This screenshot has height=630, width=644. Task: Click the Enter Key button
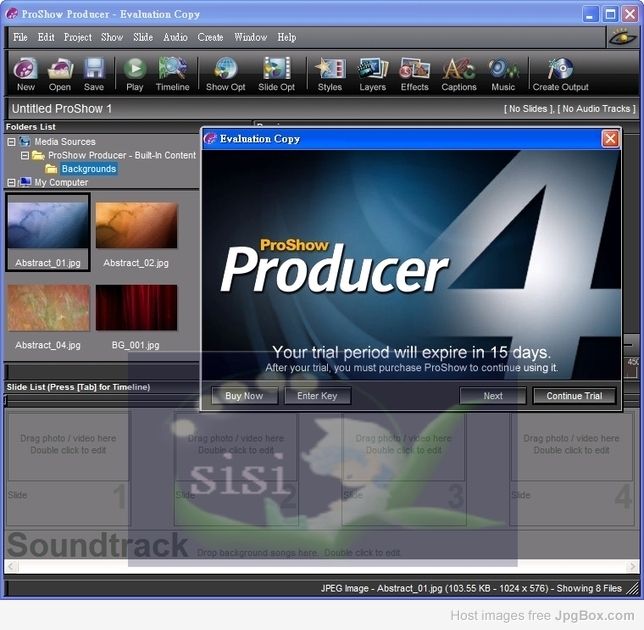click(x=317, y=396)
